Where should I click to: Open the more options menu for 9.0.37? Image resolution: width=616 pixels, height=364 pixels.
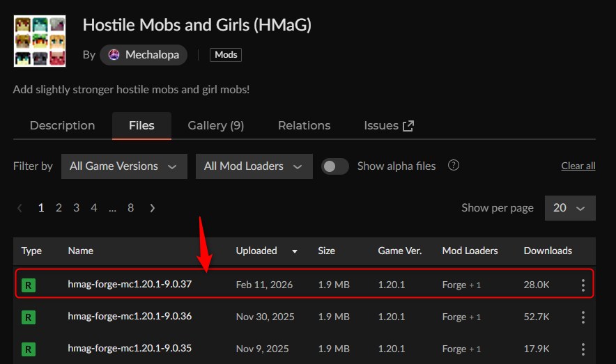pos(583,285)
